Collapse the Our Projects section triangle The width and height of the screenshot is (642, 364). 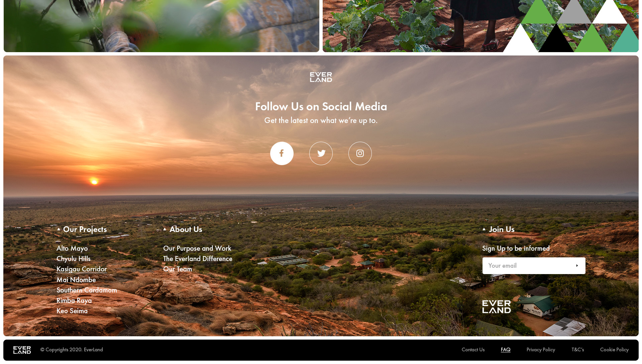(59, 229)
